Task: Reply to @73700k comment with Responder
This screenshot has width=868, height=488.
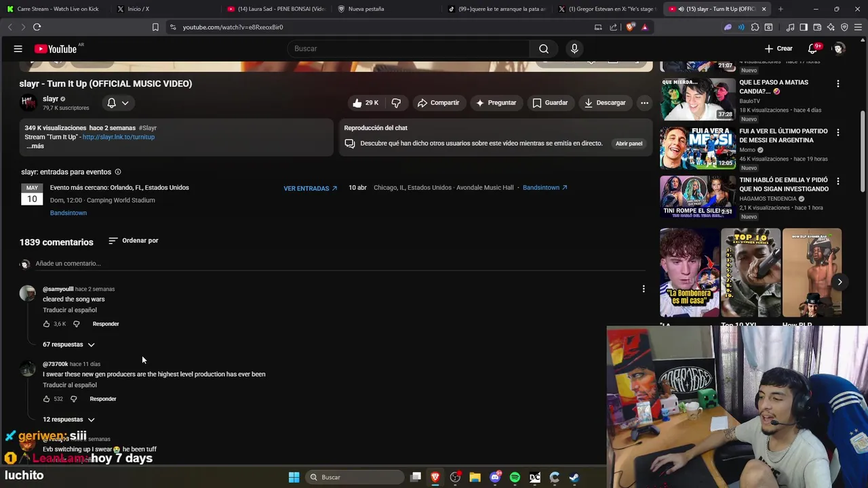Action: click(x=103, y=399)
